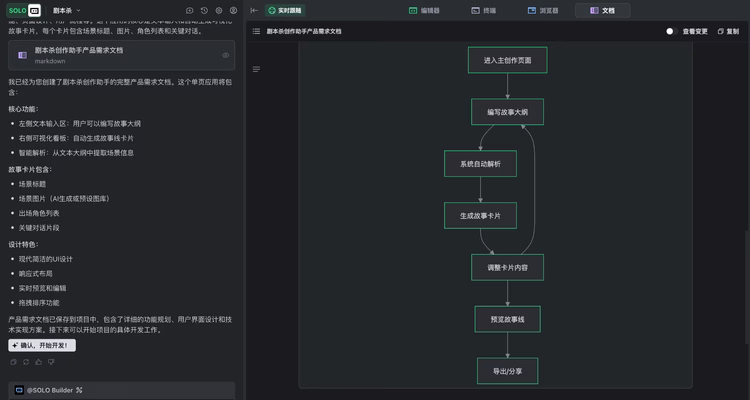The width and height of the screenshot is (750, 400).
Task: Expand the 剧本杀 project dropdown
Action: pos(67,10)
